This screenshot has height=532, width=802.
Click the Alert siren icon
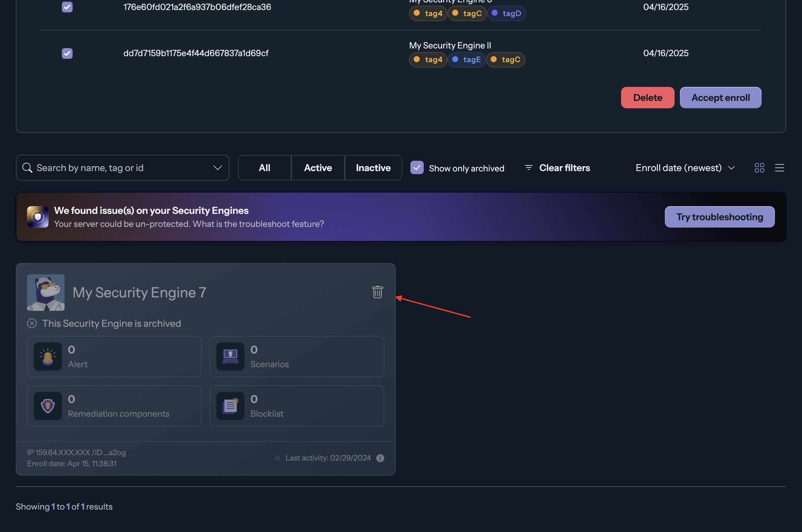tap(48, 357)
